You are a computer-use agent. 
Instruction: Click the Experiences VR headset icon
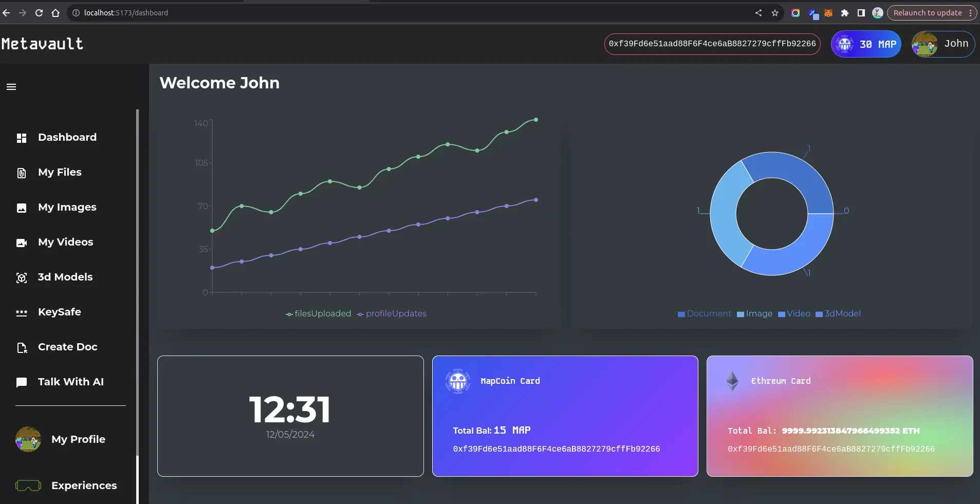28,486
